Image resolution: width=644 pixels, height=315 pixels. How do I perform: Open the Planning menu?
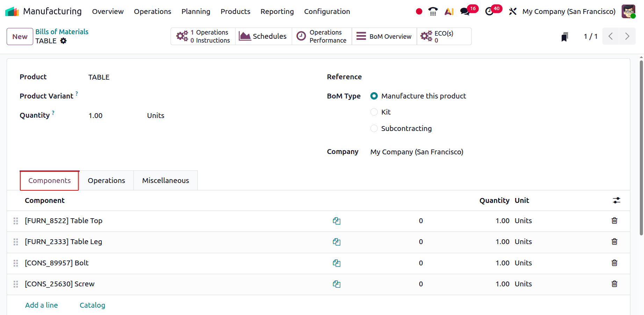point(196,12)
